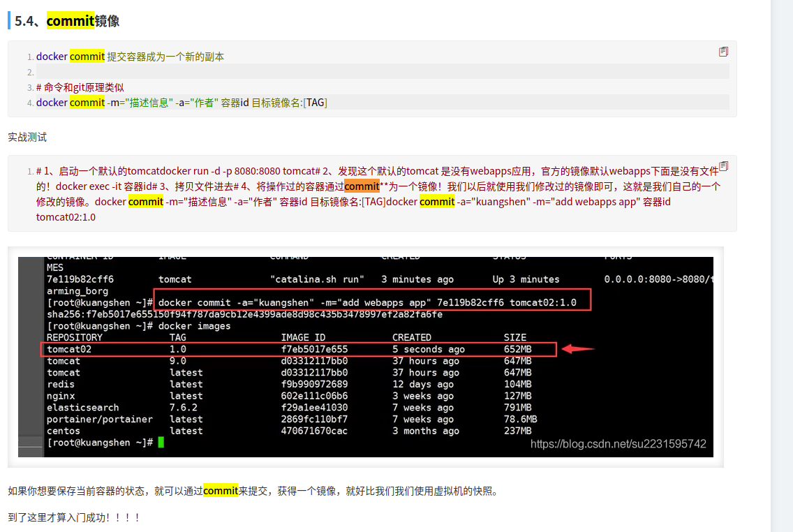The width and height of the screenshot is (793, 532).
Task: Select the line 'docker commit 提交容器成为一个新的副本'
Action: (x=130, y=57)
